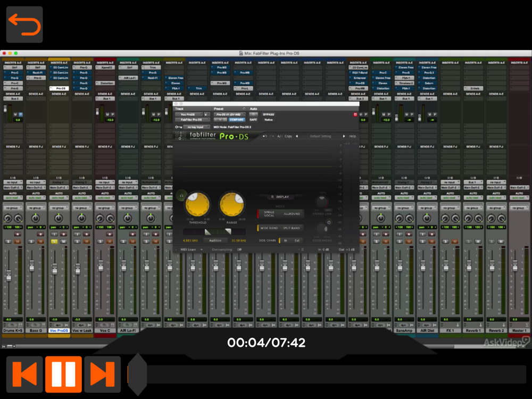Screen dimensions: 532x399
Task: Click the plugin automation enable icon under Auto
Action: tap(253, 114)
